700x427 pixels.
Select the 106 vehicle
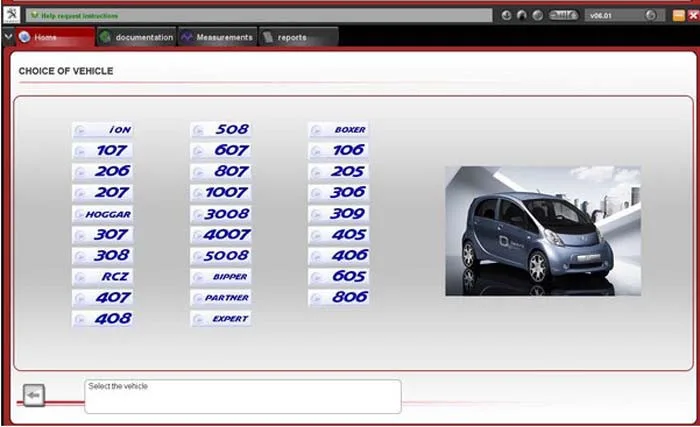tap(338, 151)
